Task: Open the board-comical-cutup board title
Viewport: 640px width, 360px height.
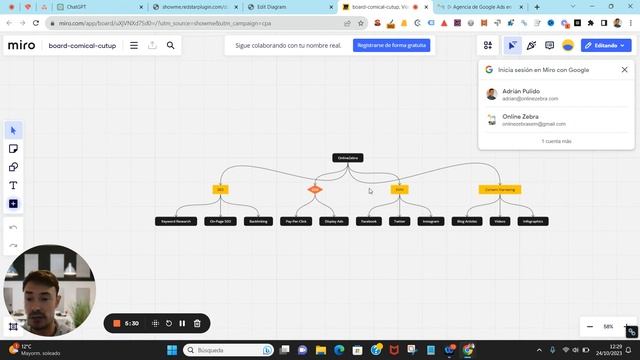Action: (82, 46)
